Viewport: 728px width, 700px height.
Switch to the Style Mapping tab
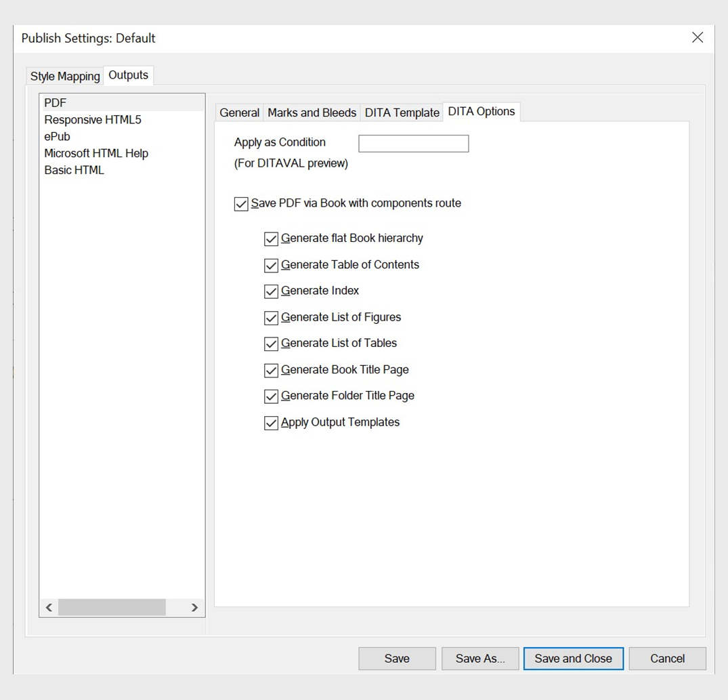click(x=64, y=76)
